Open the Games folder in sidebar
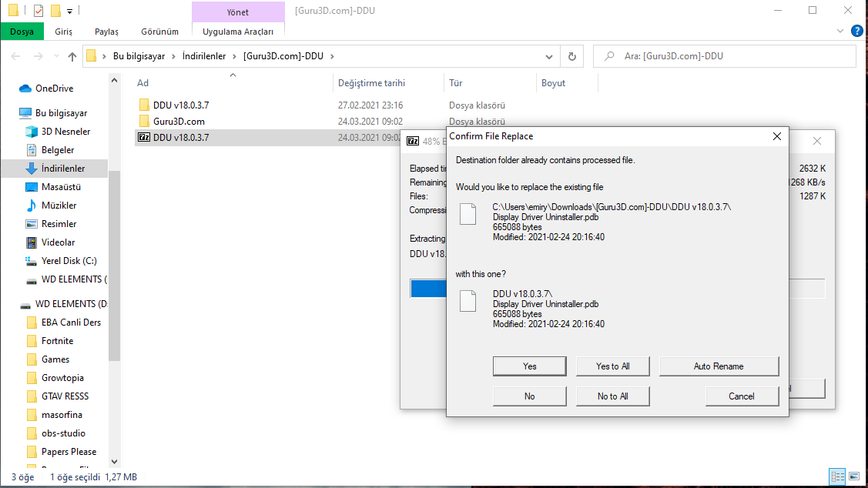Image resolution: width=868 pixels, height=488 pixels. [x=55, y=359]
